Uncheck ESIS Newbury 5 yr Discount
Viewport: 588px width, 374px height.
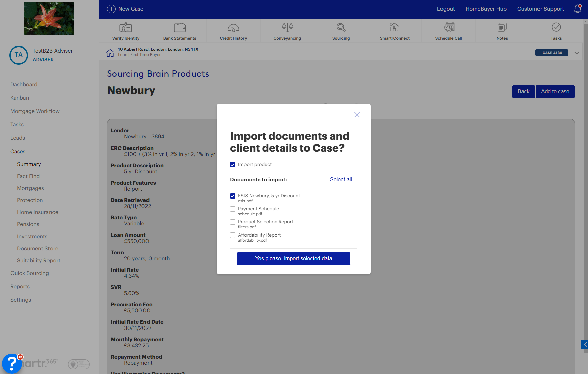click(x=233, y=196)
